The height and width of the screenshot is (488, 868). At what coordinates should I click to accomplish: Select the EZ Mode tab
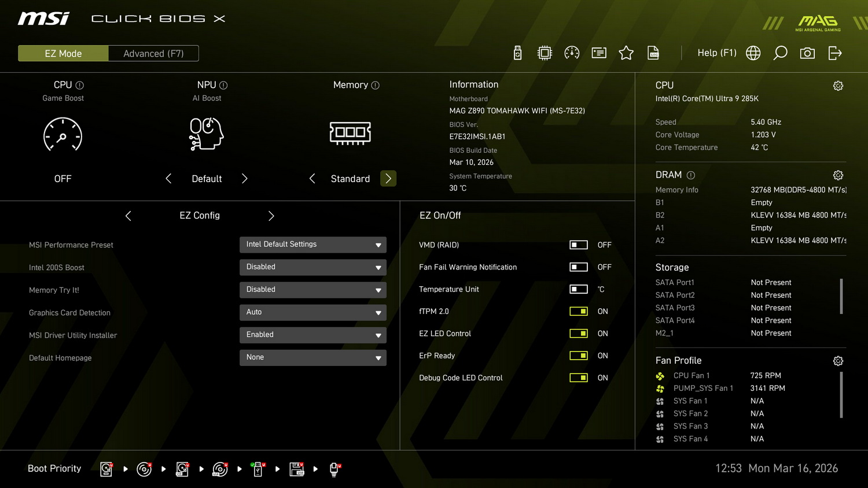point(62,53)
